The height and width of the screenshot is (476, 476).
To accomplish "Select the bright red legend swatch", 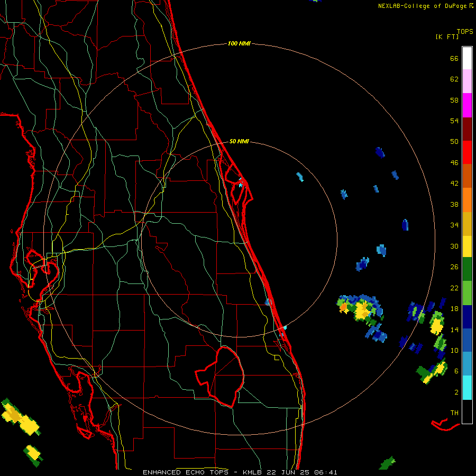I will point(467,152).
